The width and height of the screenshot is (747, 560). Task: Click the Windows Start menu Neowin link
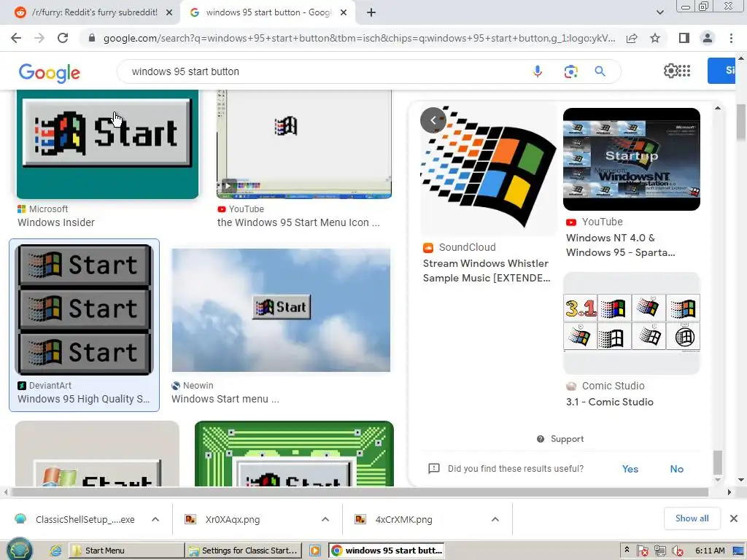225,399
